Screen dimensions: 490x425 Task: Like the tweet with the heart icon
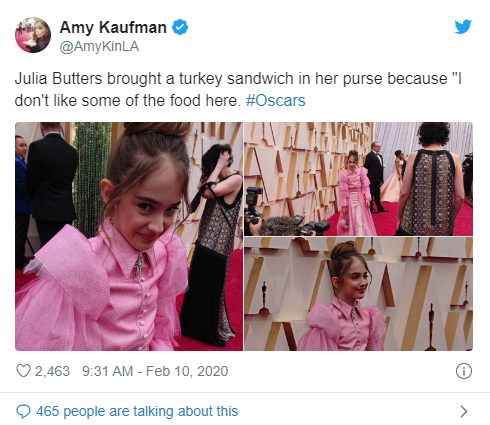pos(23,371)
